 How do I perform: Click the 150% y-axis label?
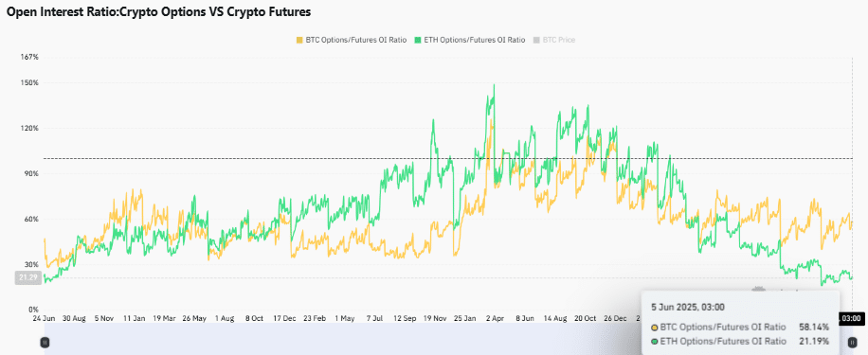tap(30, 83)
